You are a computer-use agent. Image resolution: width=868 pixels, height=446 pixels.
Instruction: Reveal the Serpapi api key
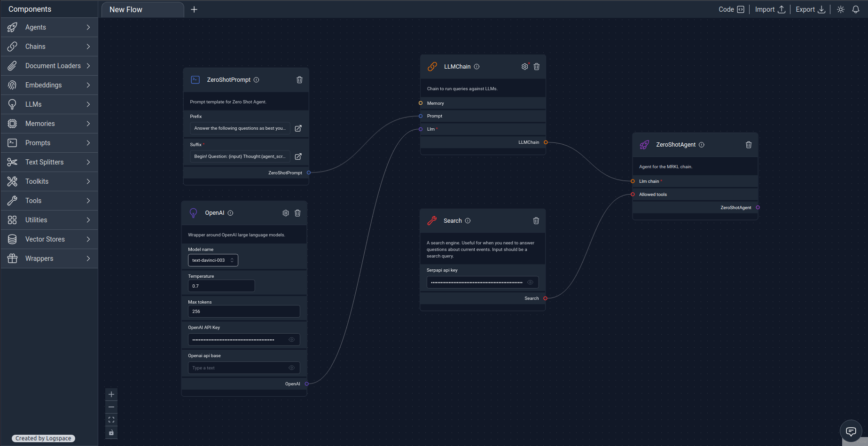530,282
